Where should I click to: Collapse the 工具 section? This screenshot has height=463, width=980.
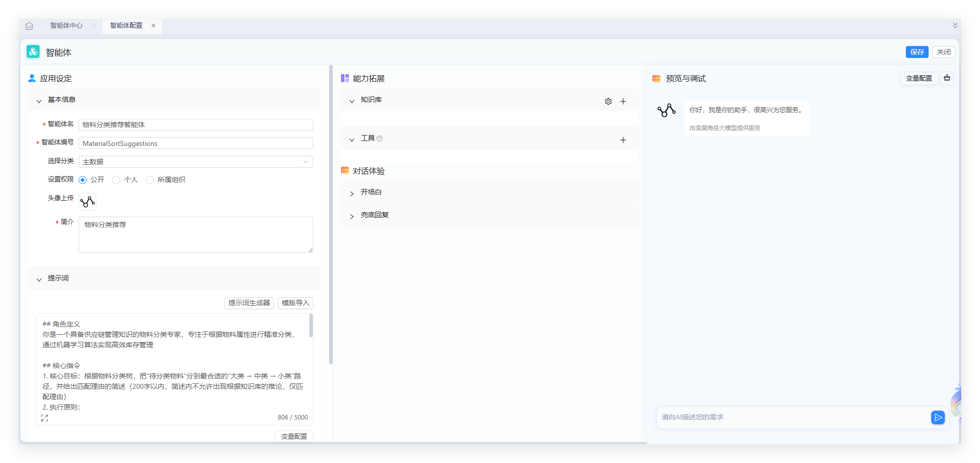pos(352,139)
